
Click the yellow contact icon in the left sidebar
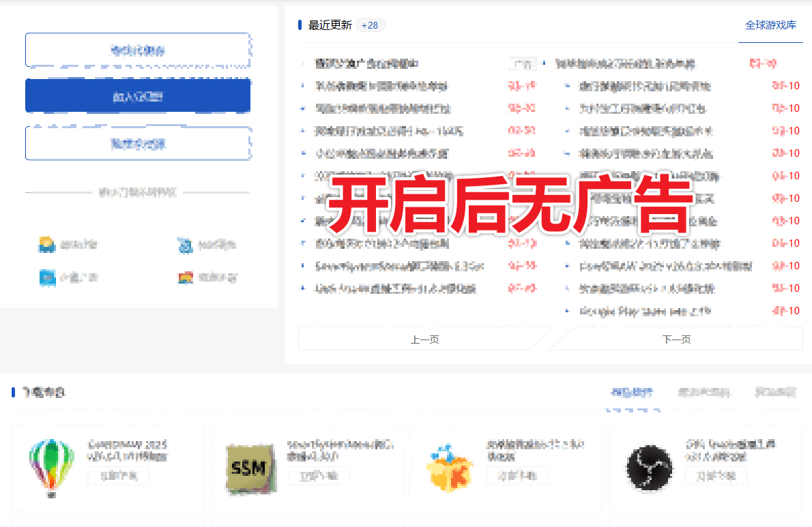click(47, 245)
